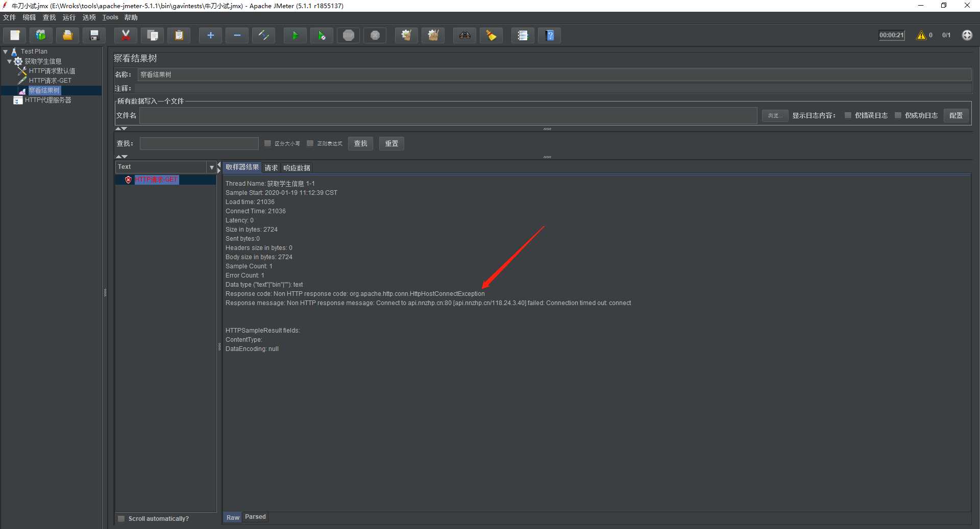Viewport: 980px width, 529px height.
Task: Collapse the 获取学生信息 thread group
Action: coord(9,61)
